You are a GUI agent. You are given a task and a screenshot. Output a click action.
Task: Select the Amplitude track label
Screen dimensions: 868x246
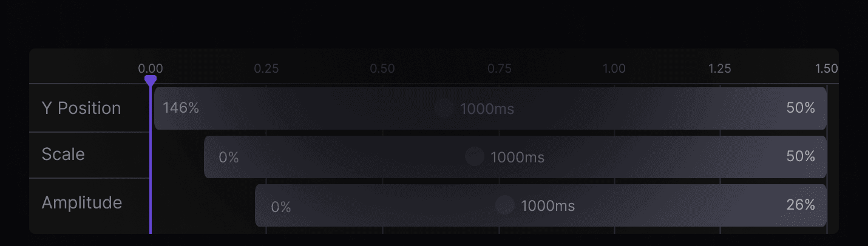pos(82,202)
